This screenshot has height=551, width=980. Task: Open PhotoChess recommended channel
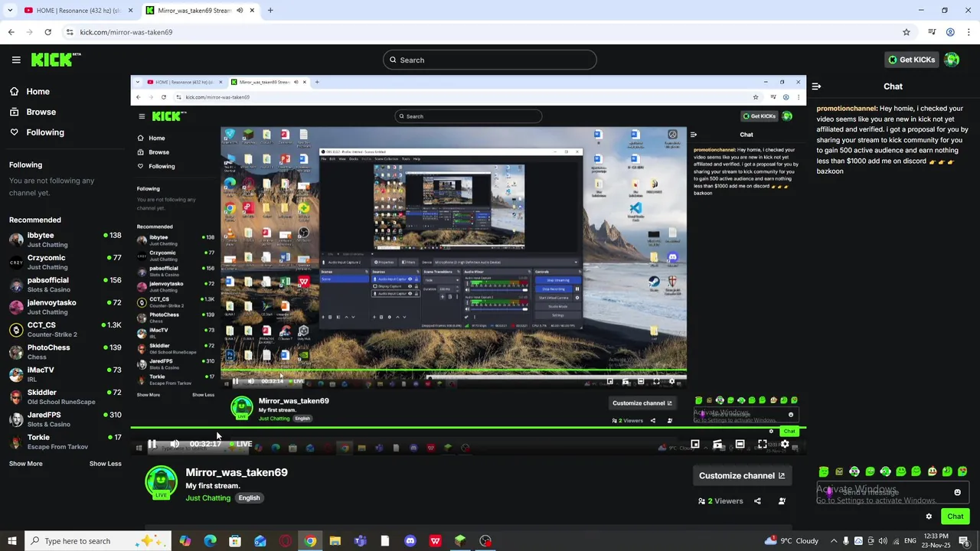(65, 351)
